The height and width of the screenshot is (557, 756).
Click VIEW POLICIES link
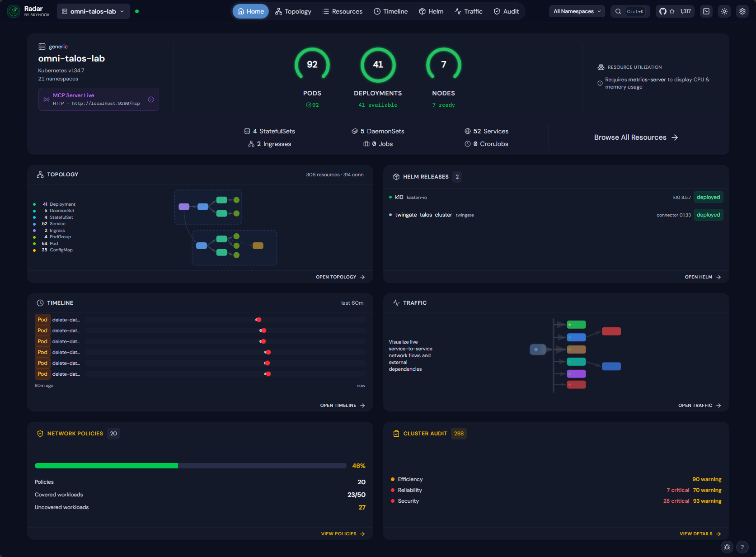(343, 534)
